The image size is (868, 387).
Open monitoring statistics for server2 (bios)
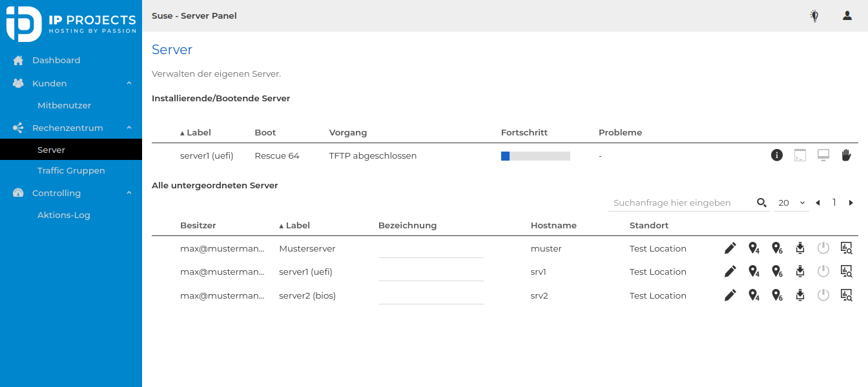coord(846,295)
